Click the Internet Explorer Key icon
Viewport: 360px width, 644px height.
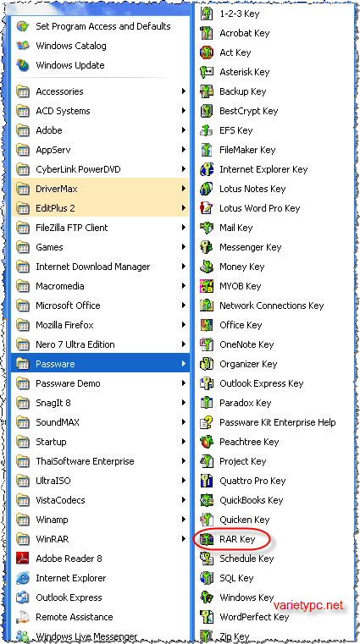coord(207,169)
